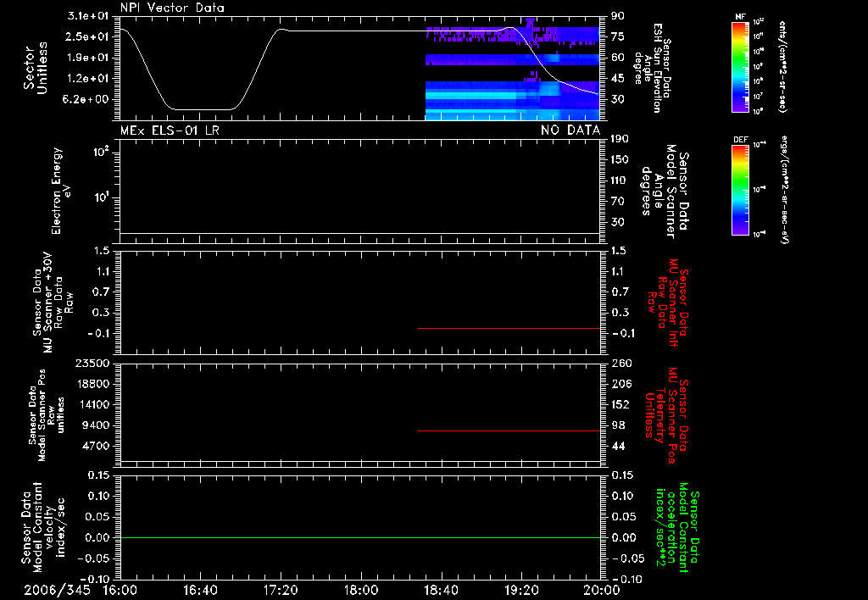
Task: Click the 190 scanner angle tick label
Action: click(620, 139)
